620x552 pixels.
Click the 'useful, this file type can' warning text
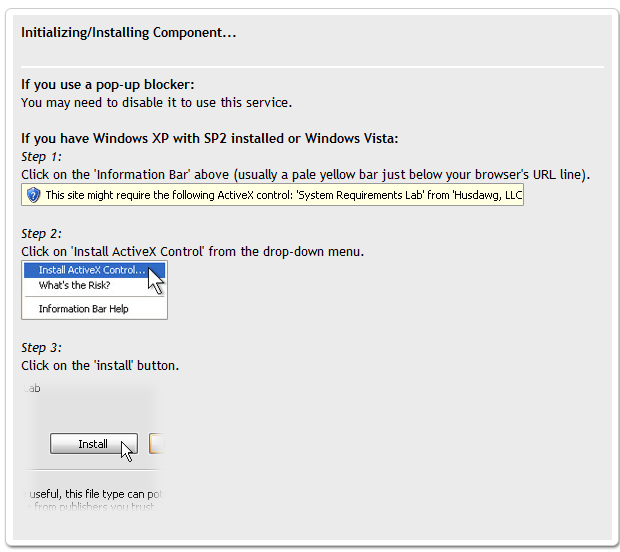[x=93, y=494]
